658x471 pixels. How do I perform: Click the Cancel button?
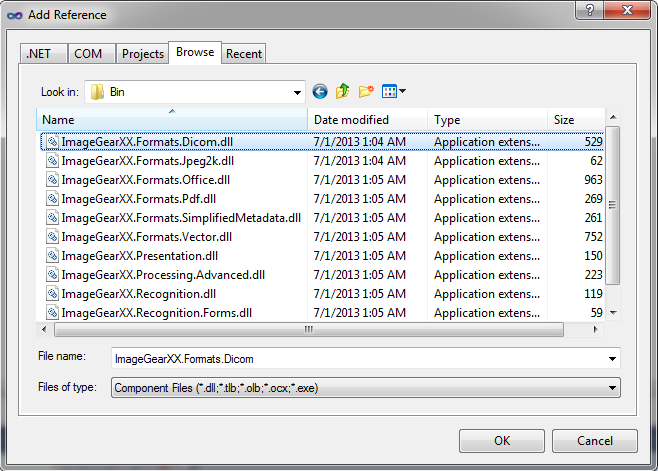[595, 441]
